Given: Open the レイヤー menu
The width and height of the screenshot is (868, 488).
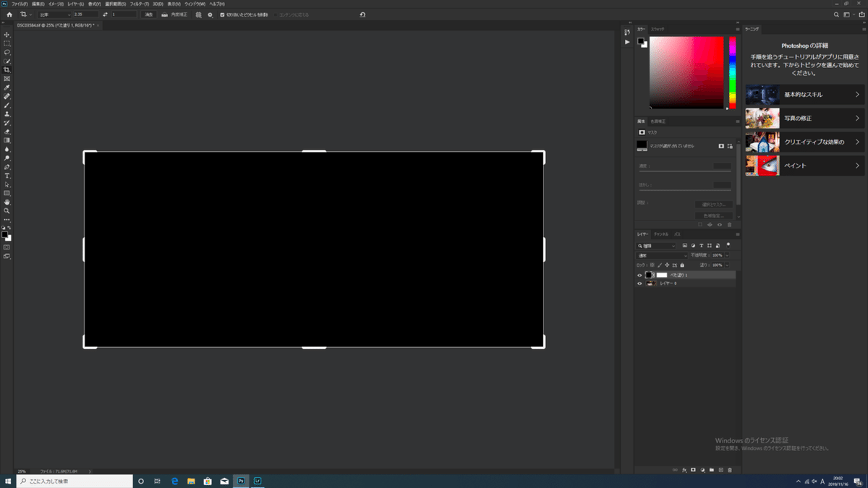Looking at the screenshot, I should (76, 4).
